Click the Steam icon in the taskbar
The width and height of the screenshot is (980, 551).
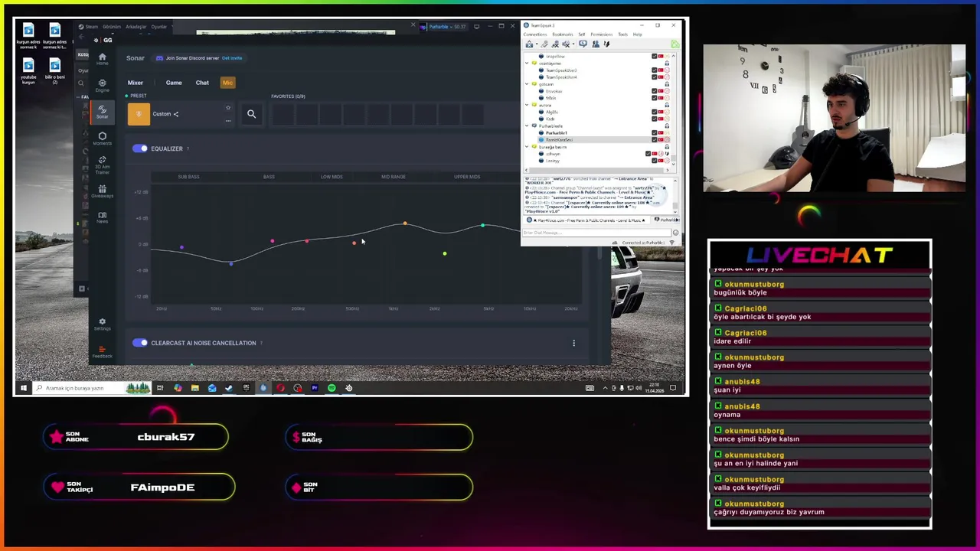(x=229, y=388)
